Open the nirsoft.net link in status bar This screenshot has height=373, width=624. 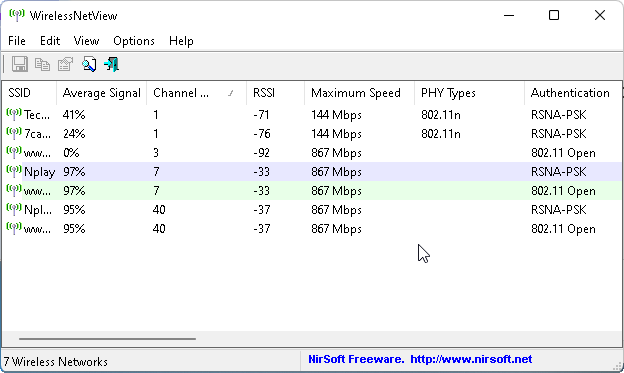(471, 359)
